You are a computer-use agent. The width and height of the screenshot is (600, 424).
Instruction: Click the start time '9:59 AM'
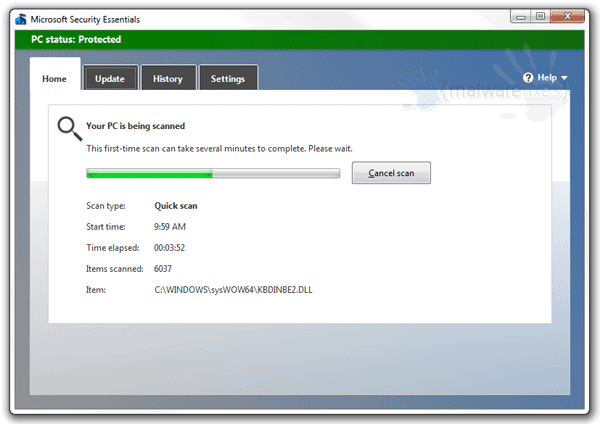point(170,227)
